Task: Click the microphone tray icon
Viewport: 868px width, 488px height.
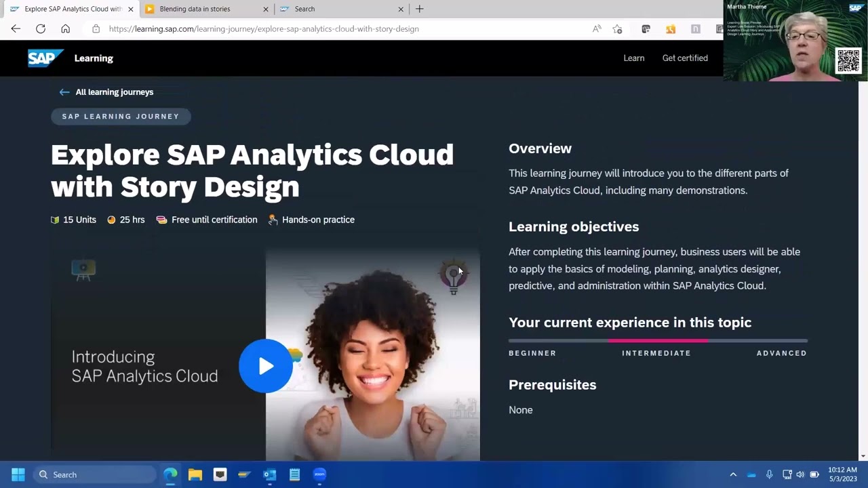Action: [769, 474]
